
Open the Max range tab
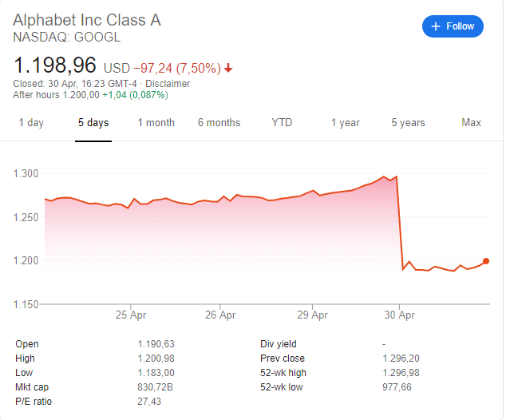tap(471, 123)
